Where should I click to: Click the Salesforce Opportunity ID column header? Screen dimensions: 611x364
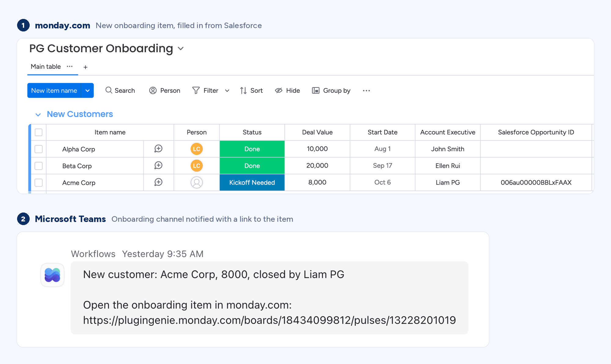(x=536, y=132)
